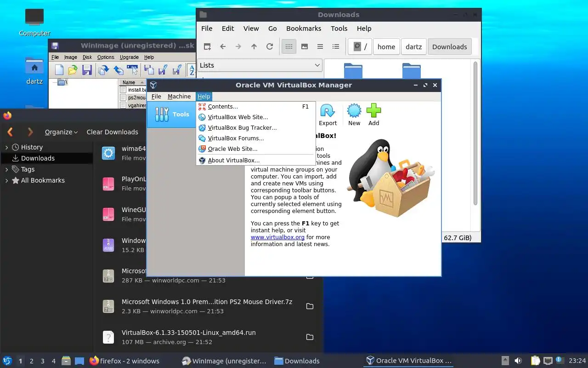Screen dimensions: 588x368
Task: Click New tab icon in file manager
Action: (207, 46)
